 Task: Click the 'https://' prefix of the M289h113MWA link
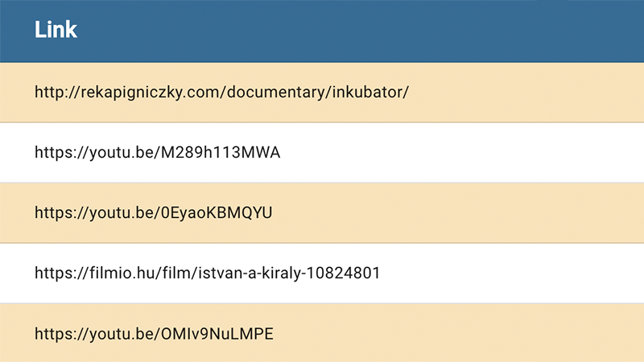[62, 153]
